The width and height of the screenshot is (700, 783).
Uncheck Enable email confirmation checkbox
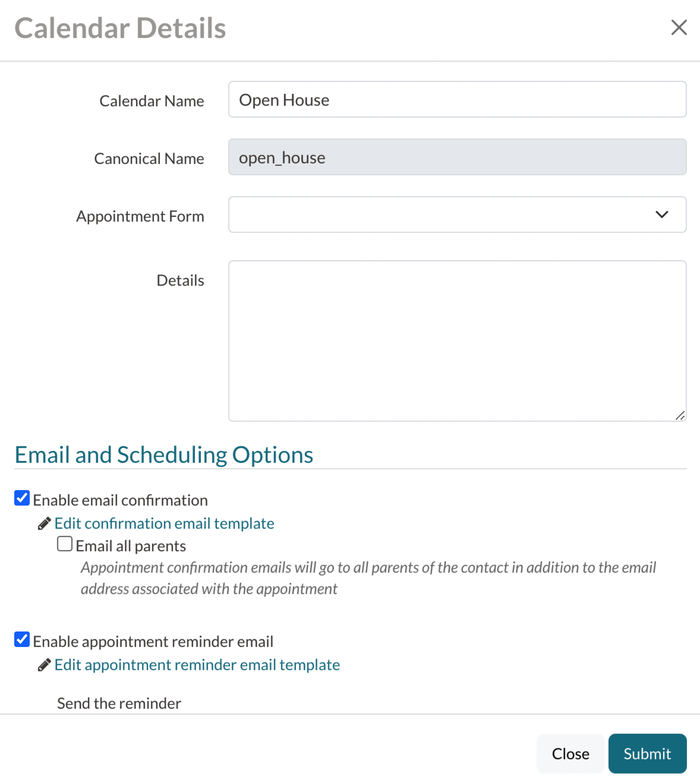click(x=22, y=498)
